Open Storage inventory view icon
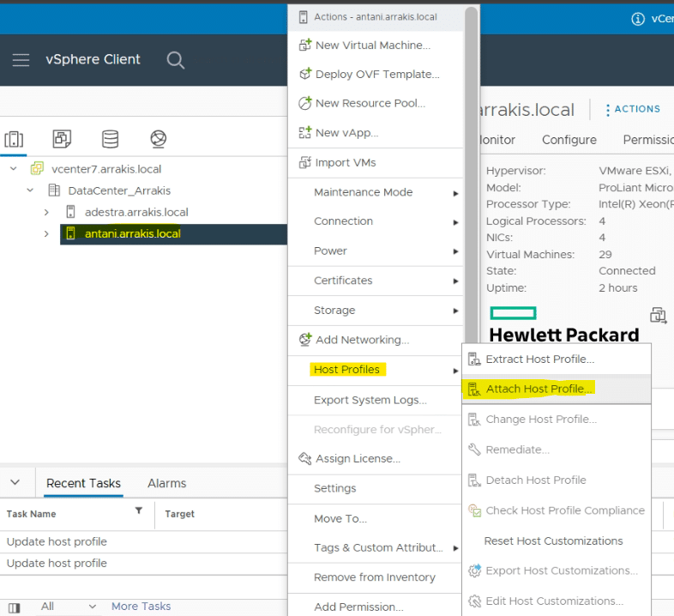The image size is (674, 616). 110,139
